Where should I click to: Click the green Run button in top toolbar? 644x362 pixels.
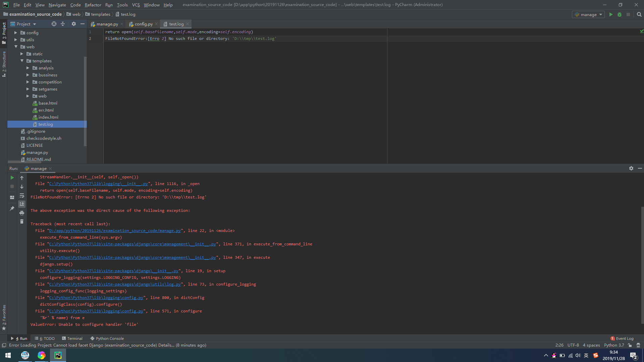tap(611, 14)
